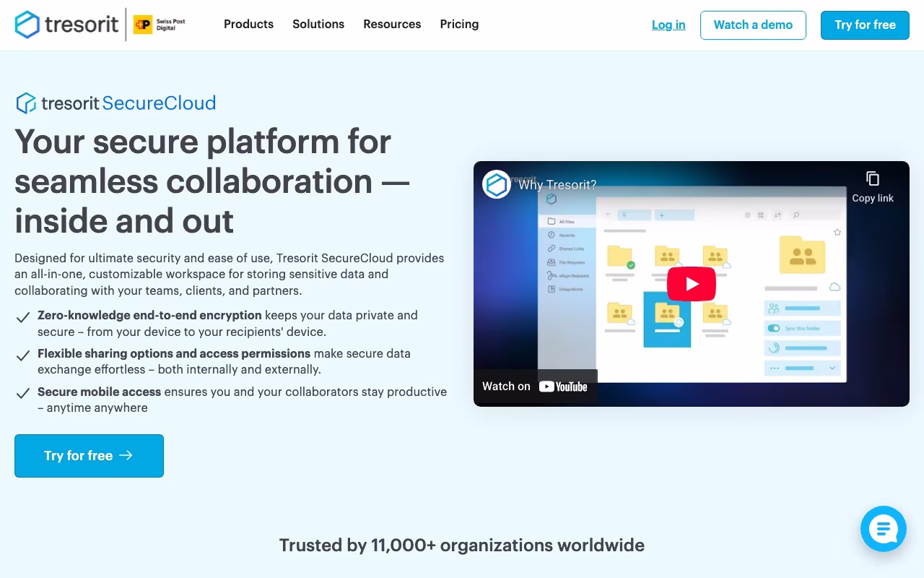This screenshot has width=924, height=578.
Task: Click the Try for free arrow button
Action: pos(89,456)
